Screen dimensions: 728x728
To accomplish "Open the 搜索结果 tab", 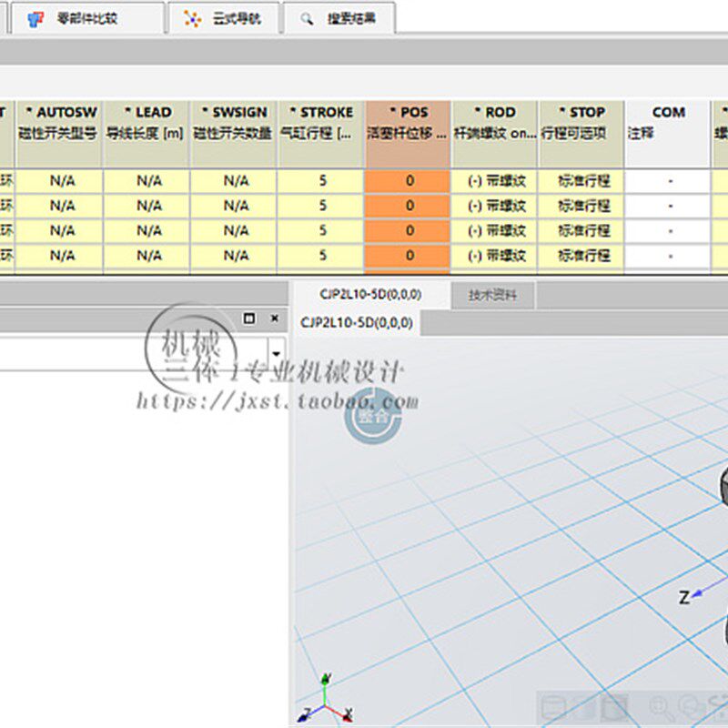I will coord(339,18).
